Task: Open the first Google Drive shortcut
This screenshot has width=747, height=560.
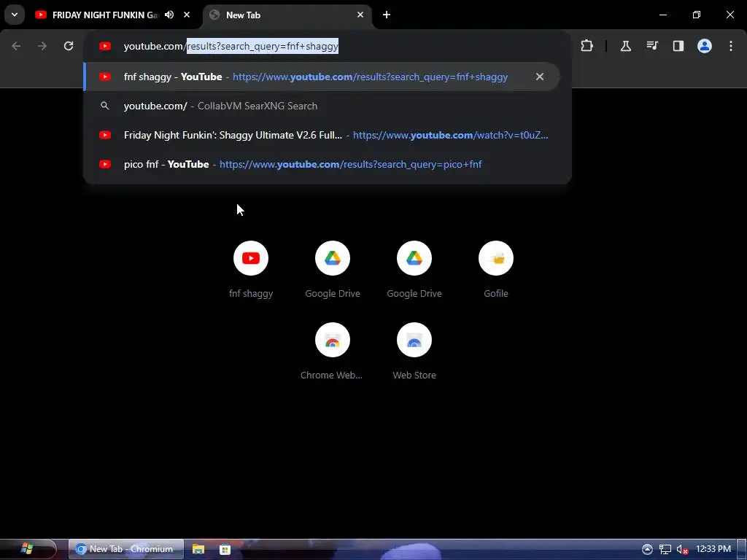Action: pyautogui.click(x=333, y=269)
